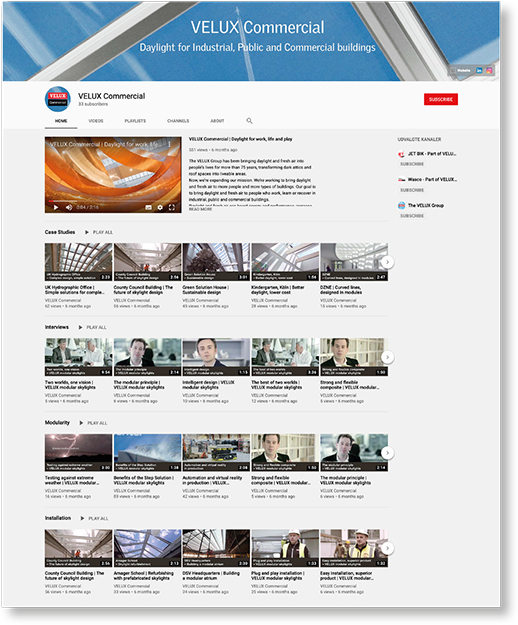Screen dimensions: 518x625
Task: Enter fullscreen on featured video
Action: pos(172,207)
